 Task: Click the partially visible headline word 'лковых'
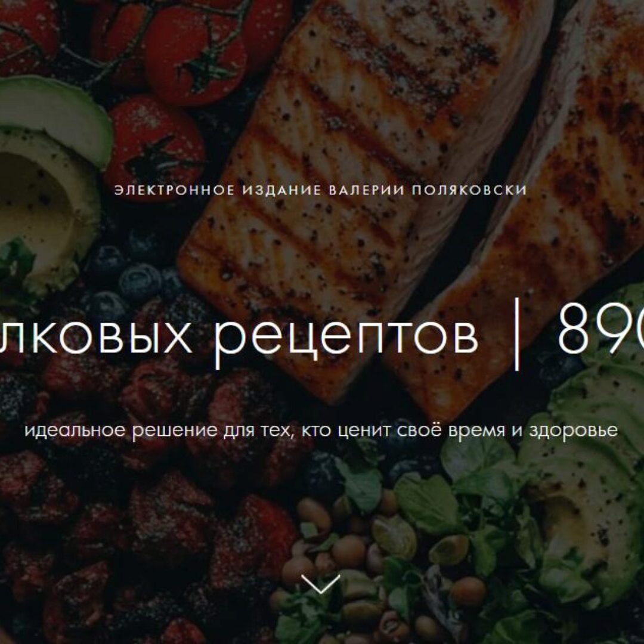pos(96,338)
